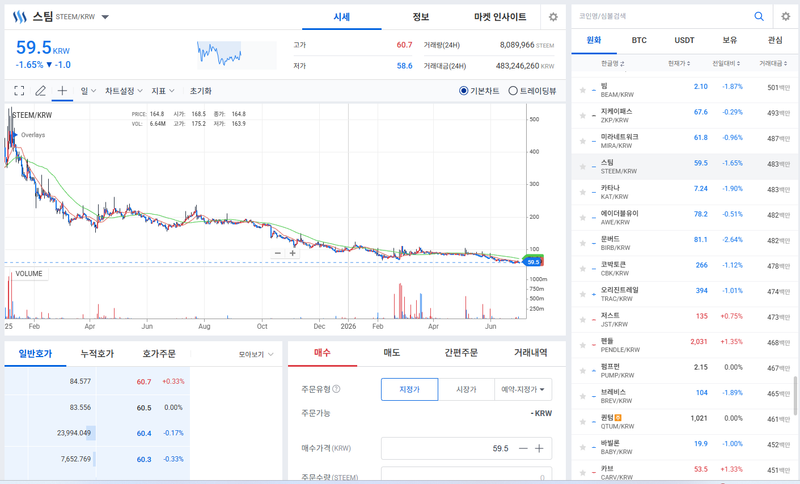
Task: Sort coin list by 전일대비
Action: point(726,63)
